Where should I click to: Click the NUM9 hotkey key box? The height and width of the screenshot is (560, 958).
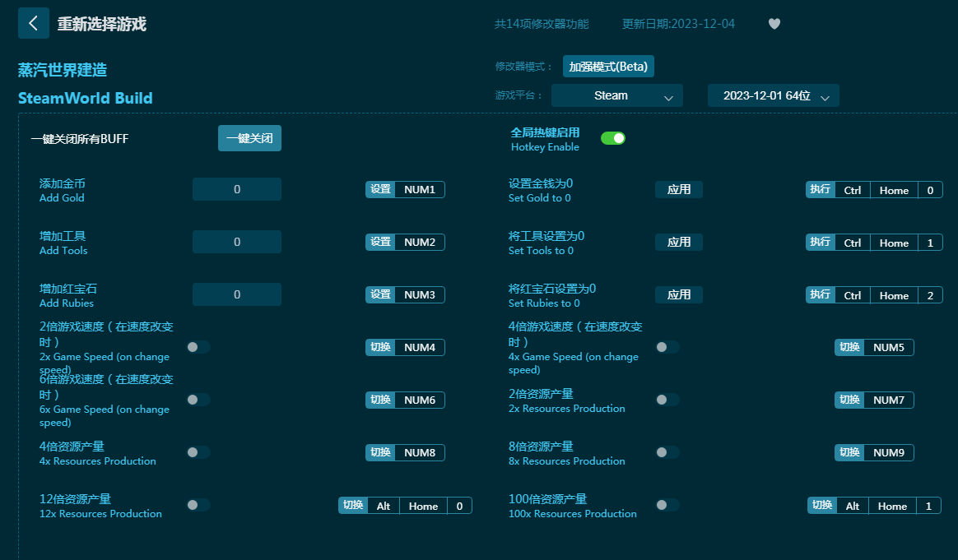pyautogui.click(x=889, y=452)
